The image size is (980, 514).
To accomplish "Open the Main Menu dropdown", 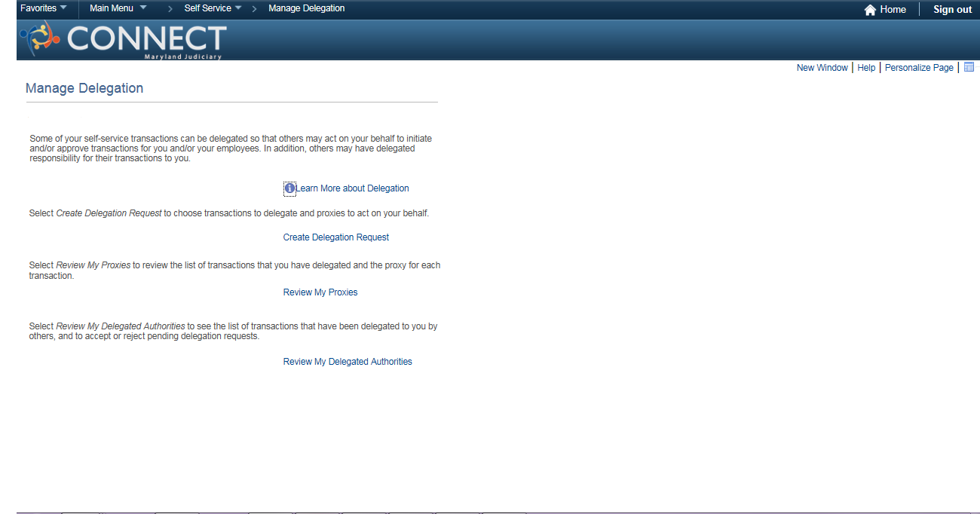I will pos(118,8).
